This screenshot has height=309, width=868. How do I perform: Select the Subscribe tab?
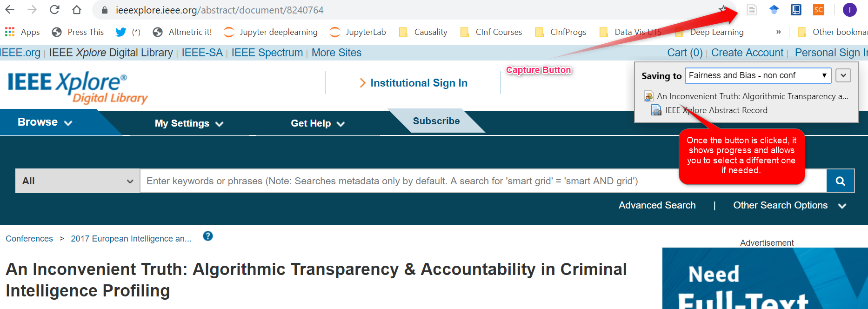click(436, 121)
